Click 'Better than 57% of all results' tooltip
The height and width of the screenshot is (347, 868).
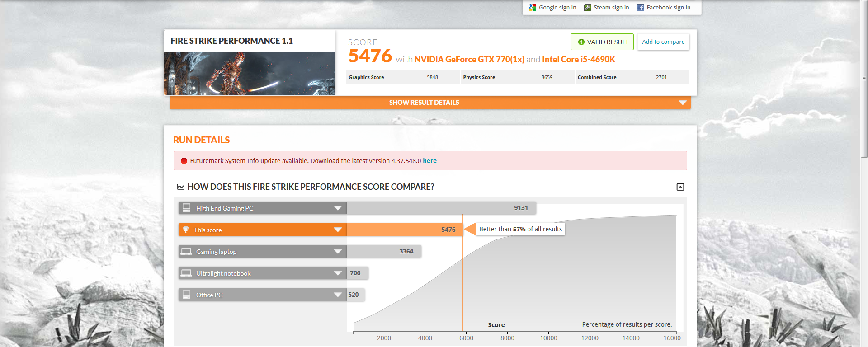point(520,229)
